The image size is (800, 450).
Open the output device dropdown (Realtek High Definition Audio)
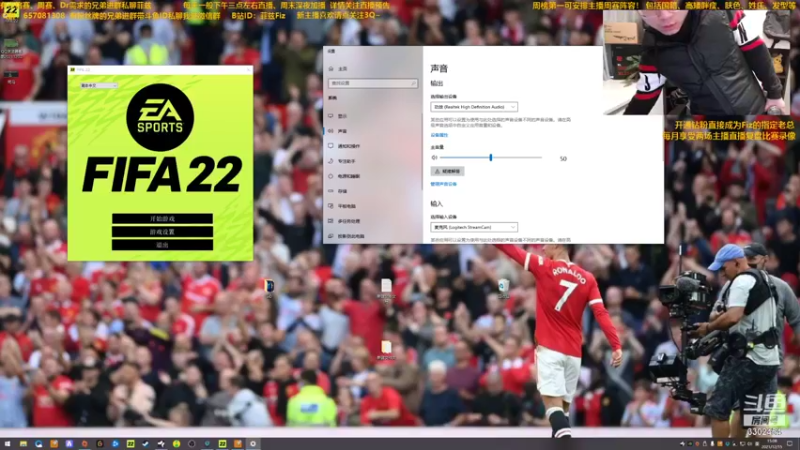[x=474, y=107]
